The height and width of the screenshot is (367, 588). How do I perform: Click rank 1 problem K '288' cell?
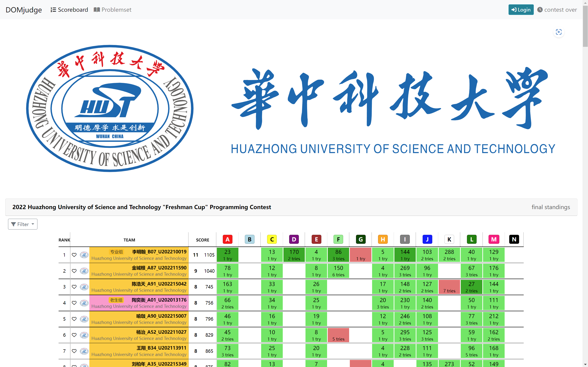pyautogui.click(x=449, y=255)
